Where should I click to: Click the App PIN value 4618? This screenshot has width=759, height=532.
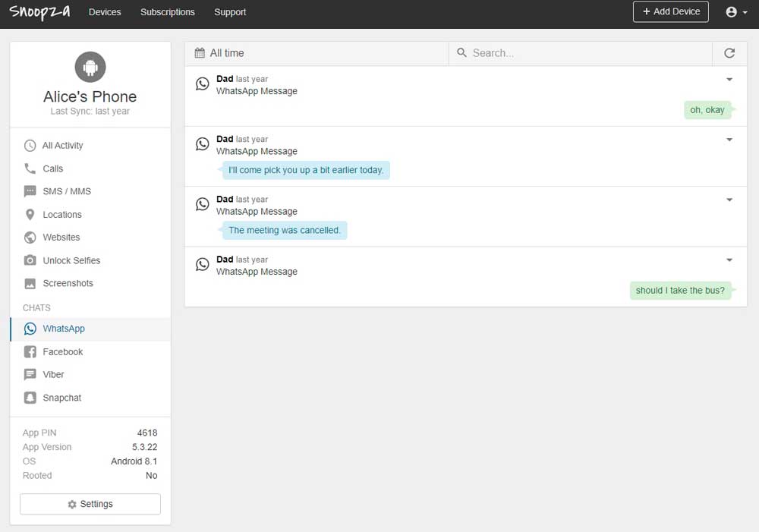[x=147, y=433]
